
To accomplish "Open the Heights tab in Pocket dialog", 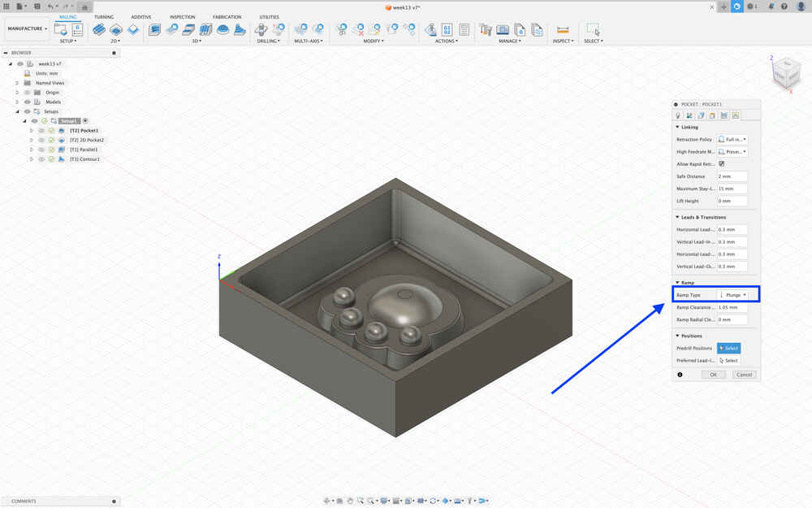I will (x=701, y=115).
